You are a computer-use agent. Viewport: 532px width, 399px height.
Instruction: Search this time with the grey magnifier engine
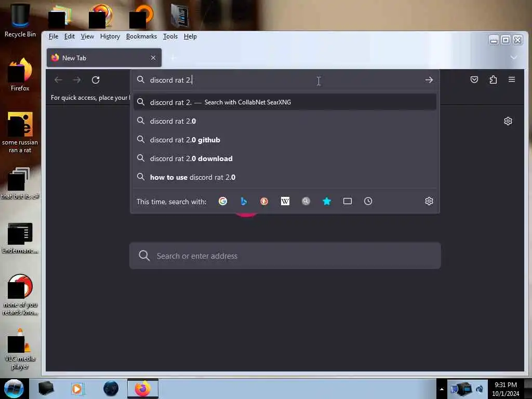pyautogui.click(x=305, y=201)
